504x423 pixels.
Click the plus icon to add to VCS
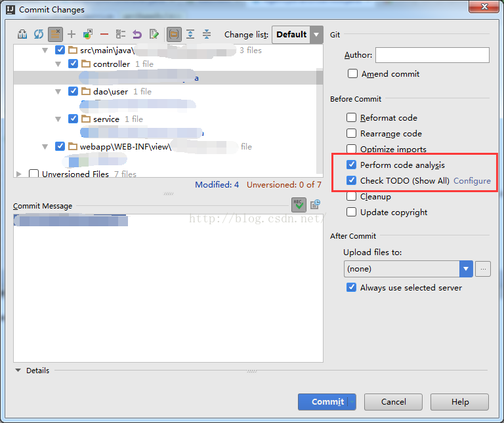point(72,34)
